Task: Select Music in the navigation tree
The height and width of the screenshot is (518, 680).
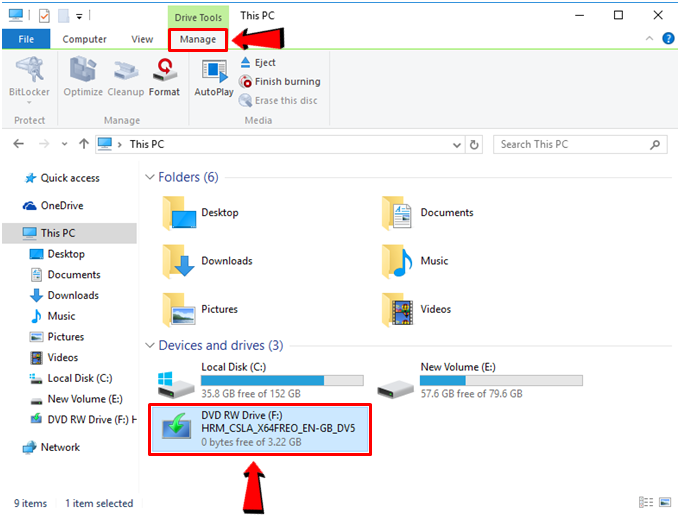Action: point(53,316)
